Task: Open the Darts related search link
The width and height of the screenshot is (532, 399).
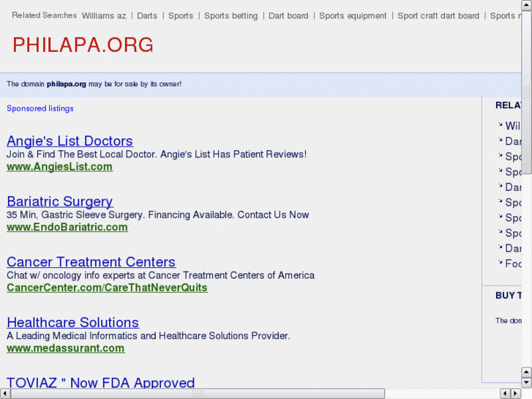Action: point(147,15)
